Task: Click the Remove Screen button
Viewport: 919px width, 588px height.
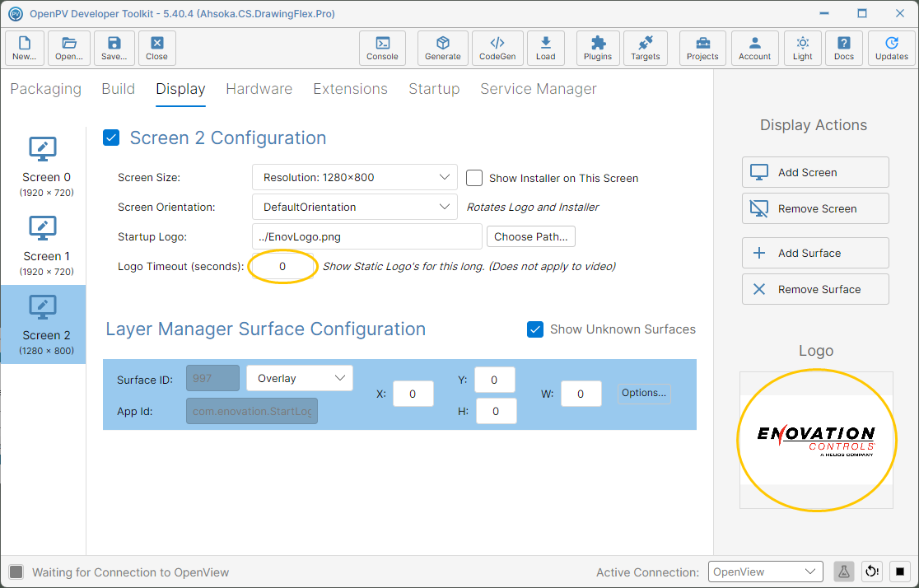Action: [815, 208]
